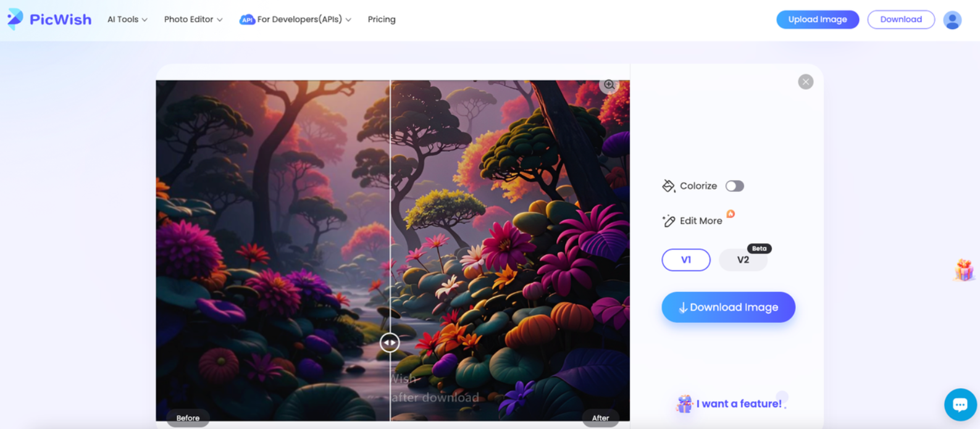Open the live chat bubble

960,404
